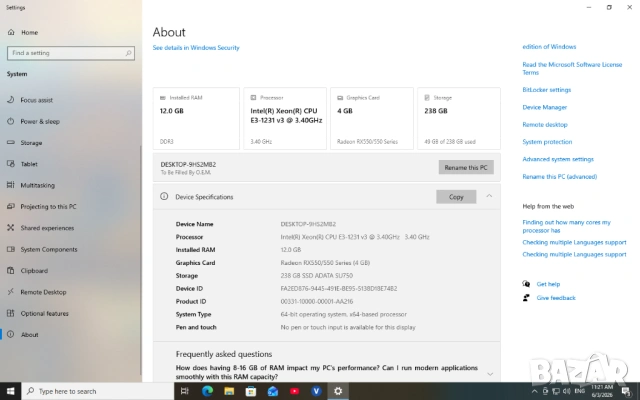This screenshot has height=400, width=640.
Task: Open Rename this PC (advanced) link
Action: (x=560, y=176)
